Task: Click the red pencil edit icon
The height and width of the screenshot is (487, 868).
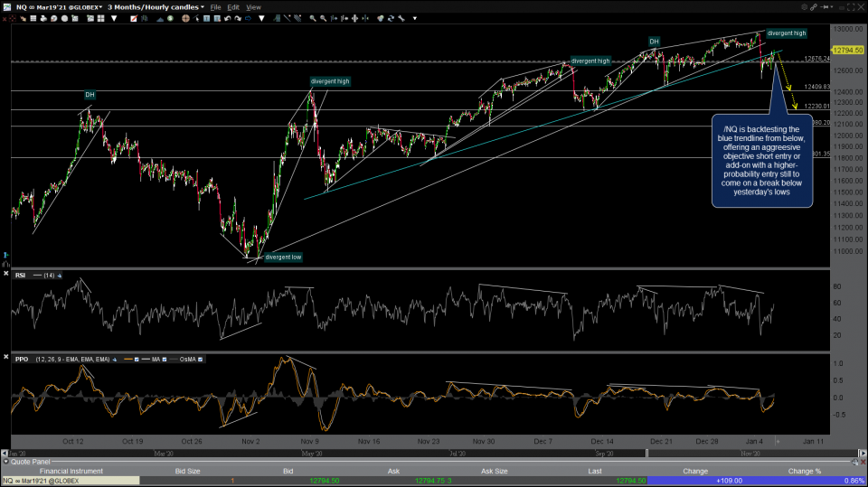Action: (x=134, y=18)
